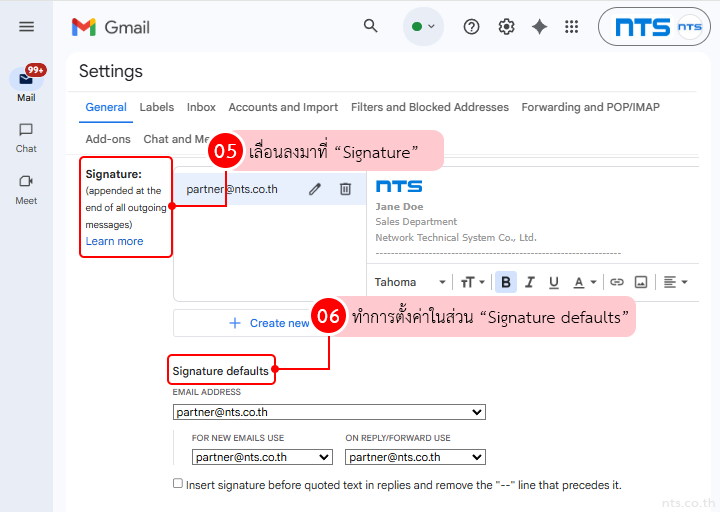Open the text size dropdown
The width and height of the screenshot is (720, 512).
(472, 282)
